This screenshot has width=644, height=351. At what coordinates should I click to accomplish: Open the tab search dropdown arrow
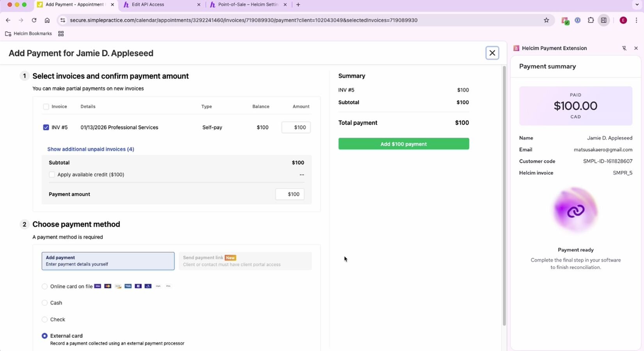[637, 5]
